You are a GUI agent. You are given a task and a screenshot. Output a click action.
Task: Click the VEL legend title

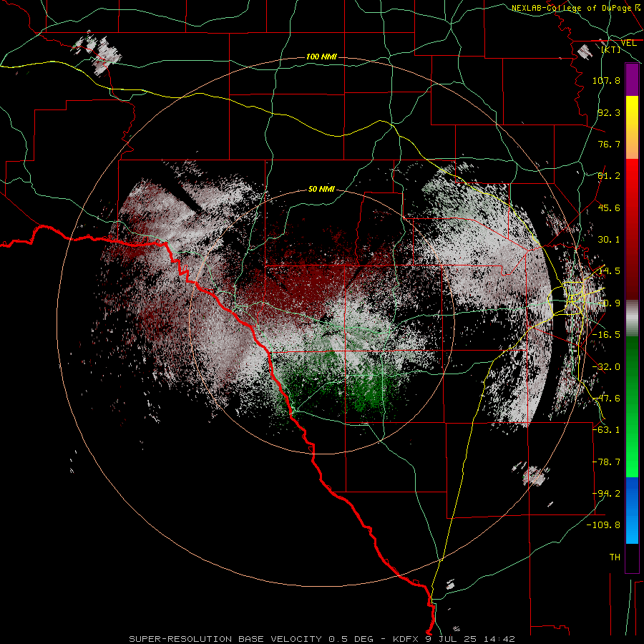click(x=628, y=43)
